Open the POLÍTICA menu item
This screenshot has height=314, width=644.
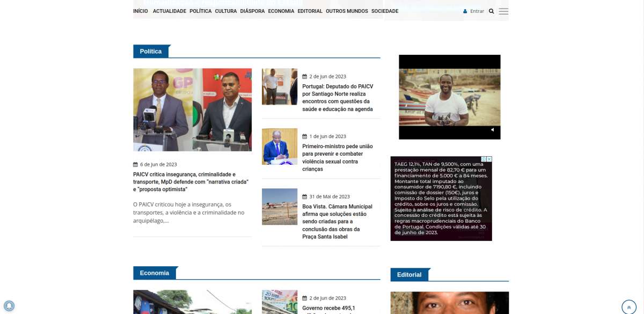[201, 11]
